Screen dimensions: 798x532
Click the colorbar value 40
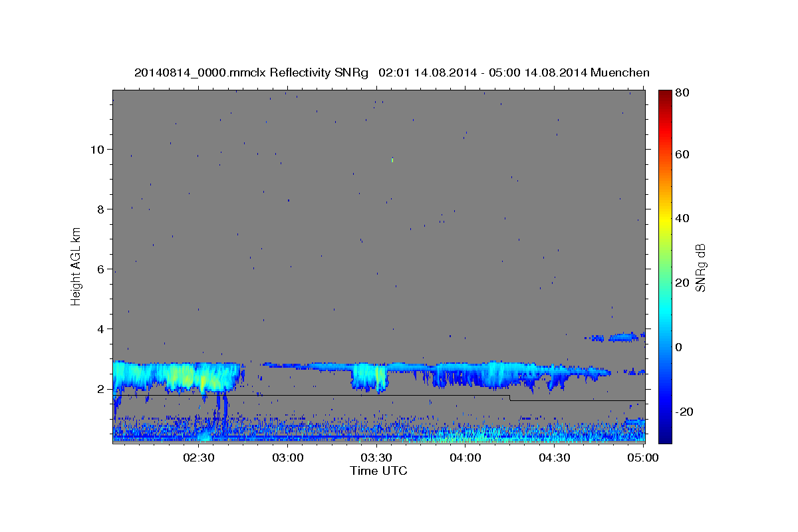click(682, 218)
